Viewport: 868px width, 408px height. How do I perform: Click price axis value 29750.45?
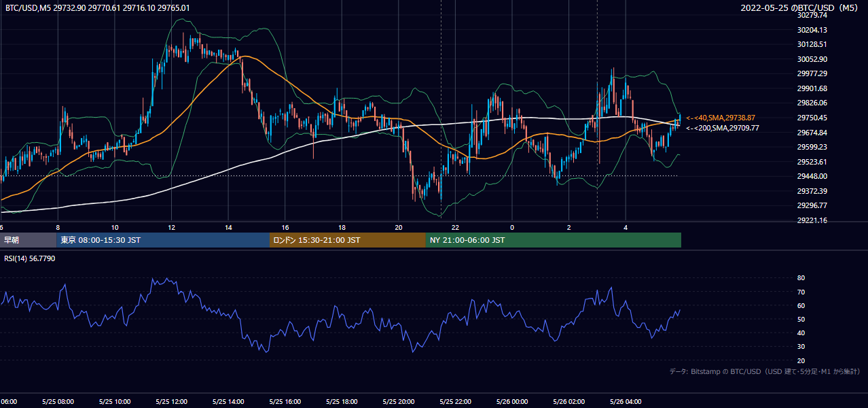812,118
